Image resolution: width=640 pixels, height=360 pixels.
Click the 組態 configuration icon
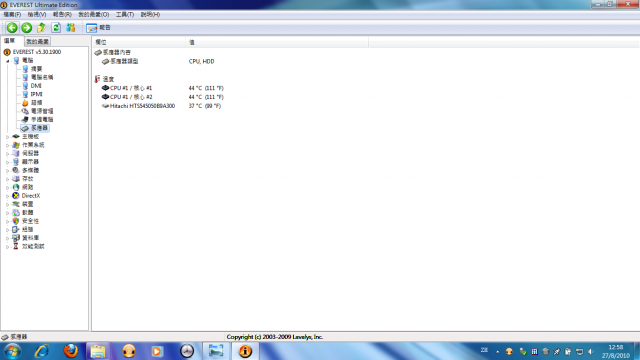pyautogui.click(x=16, y=229)
